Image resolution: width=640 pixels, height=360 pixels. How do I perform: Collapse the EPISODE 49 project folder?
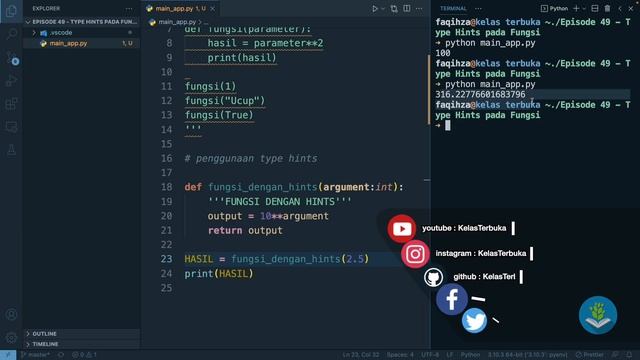[x=82, y=22]
